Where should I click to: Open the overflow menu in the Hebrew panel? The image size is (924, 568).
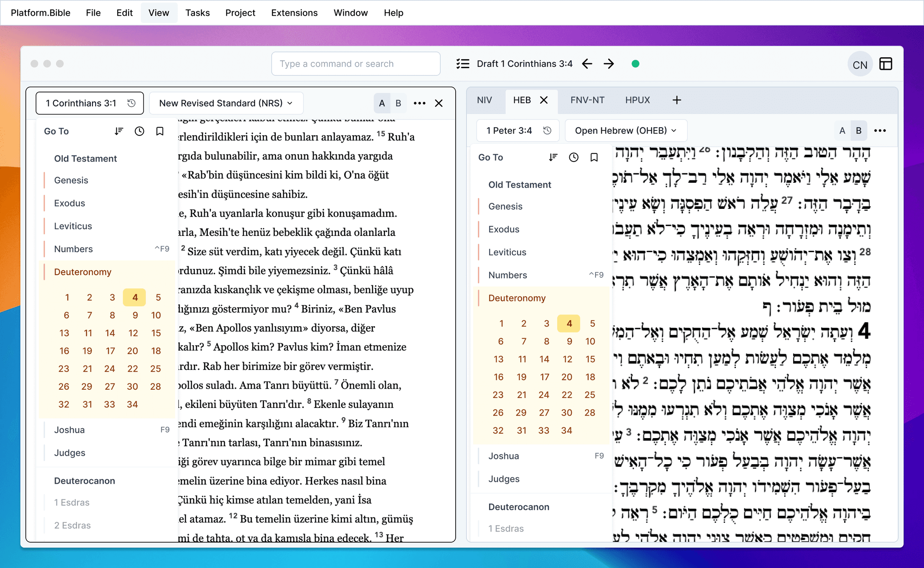pos(881,130)
